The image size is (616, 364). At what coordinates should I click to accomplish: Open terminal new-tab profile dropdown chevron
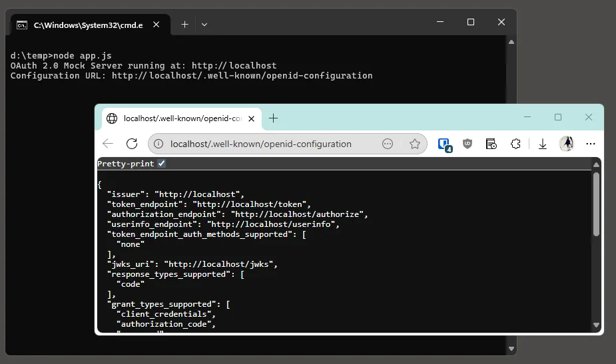click(x=204, y=25)
